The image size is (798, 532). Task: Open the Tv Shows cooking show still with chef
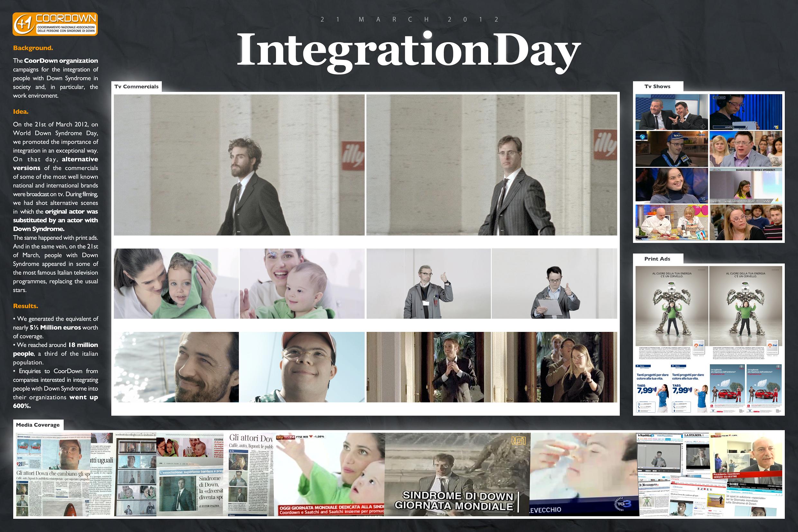pyautogui.click(x=672, y=222)
